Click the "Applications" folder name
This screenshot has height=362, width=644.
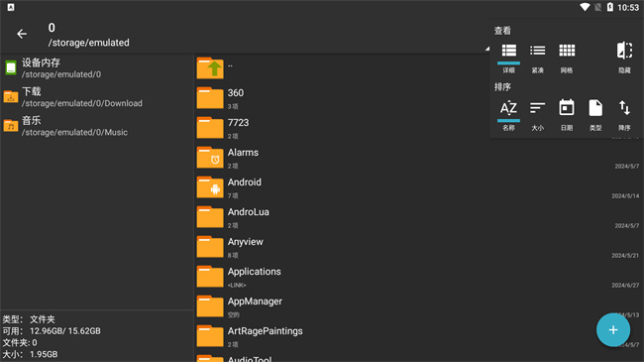pos(255,272)
